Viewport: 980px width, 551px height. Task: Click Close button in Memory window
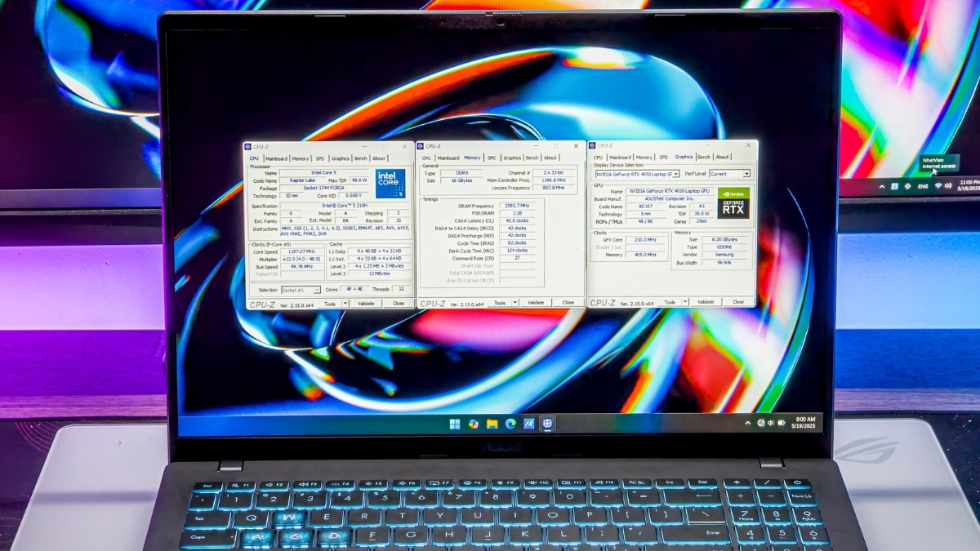pos(568,303)
